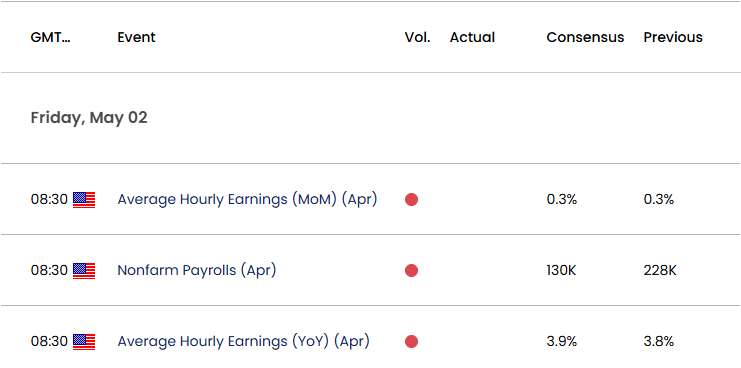The height and width of the screenshot is (368, 741).
Task: Click red volatility dot for Nonfarm Payrolls
Action: coord(411,271)
